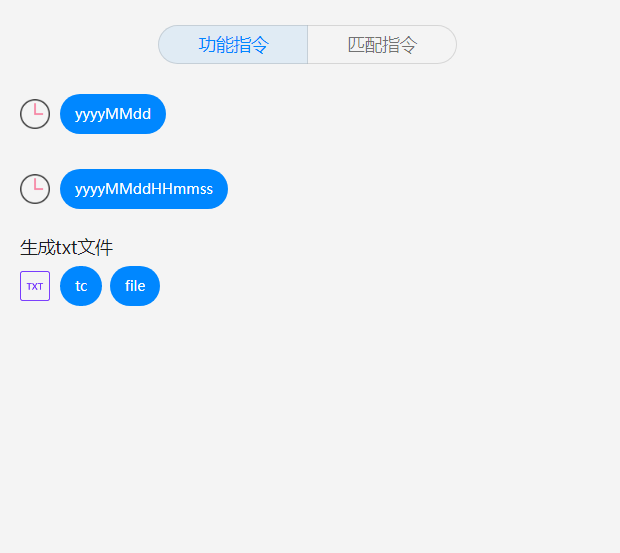Click the purple TXT file icon
Viewport: 620px width, 553px height.
[35, 286]
